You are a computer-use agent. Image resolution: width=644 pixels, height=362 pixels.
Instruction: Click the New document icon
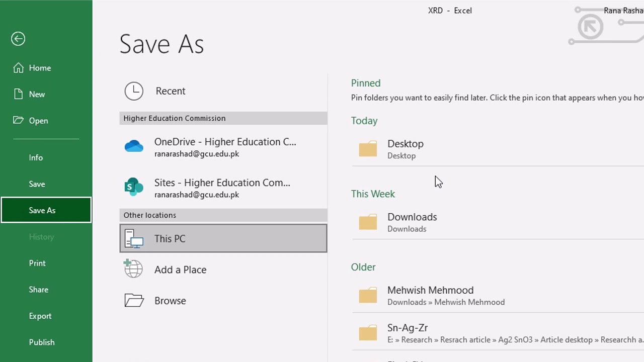[x=18, y=94]
